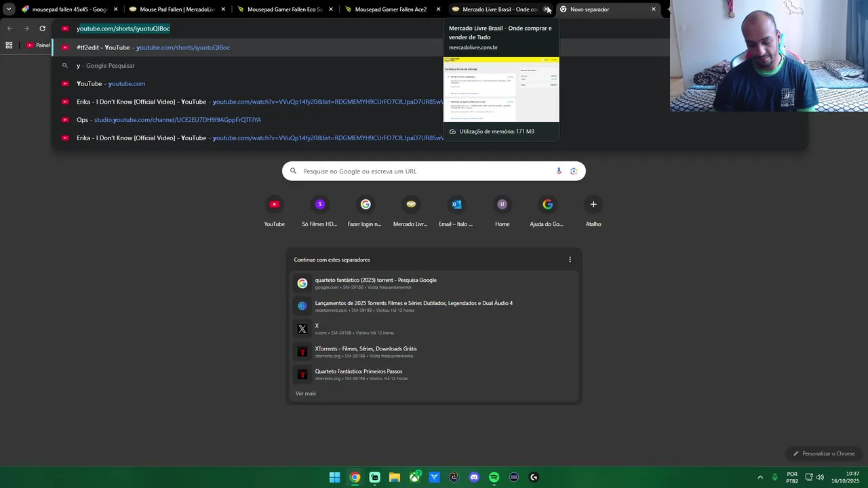The image size is (868, 488).
Task: Switch to the 'mousepad fallen 45x45 - Google' tab
Action: pyautogui.click(x=68, y=9)
